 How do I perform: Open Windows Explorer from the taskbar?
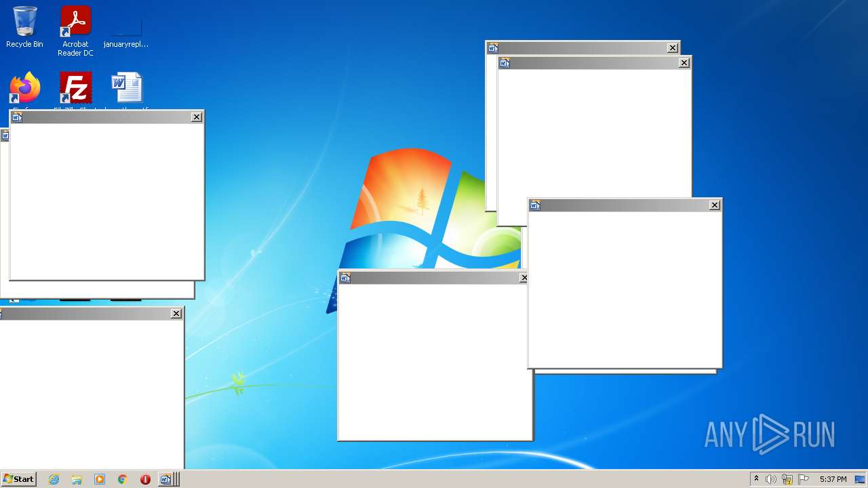click(x=77, y=479)
